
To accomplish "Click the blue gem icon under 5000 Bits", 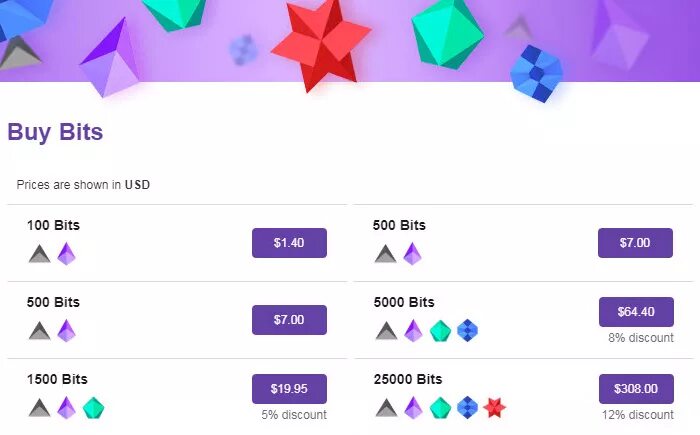I will pyautogui.click(x=467, y=331).
